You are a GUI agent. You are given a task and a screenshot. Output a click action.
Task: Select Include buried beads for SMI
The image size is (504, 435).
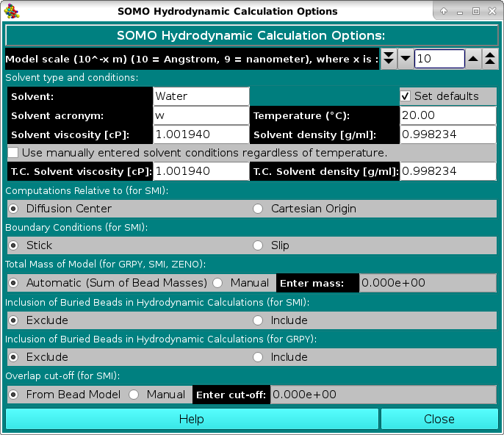pos(258,320)
